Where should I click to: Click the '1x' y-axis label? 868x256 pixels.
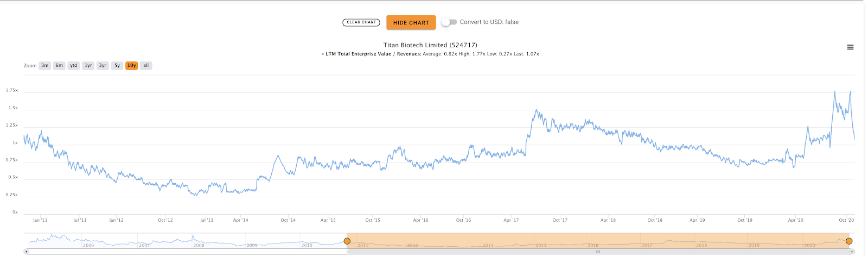(x=15, y=142)
